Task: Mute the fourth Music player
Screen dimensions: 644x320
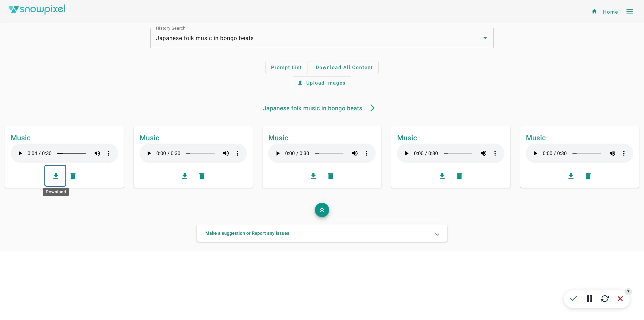Action: [x=483, y=153]
